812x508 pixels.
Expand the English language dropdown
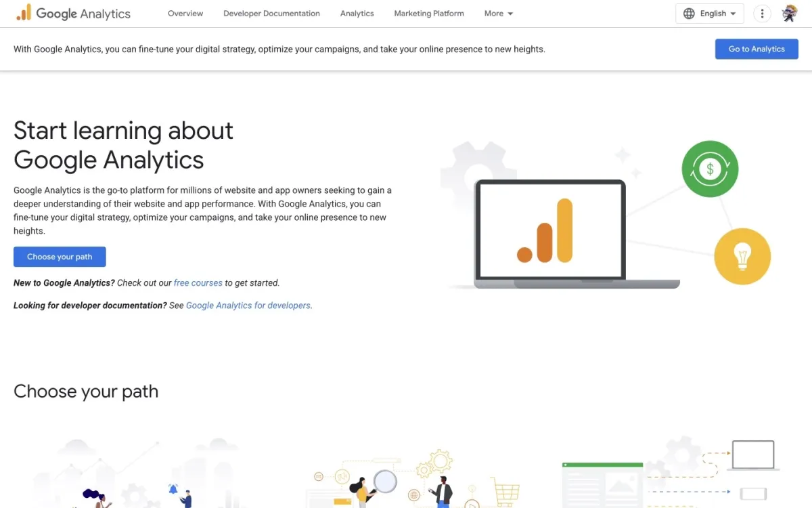click(710, 13)
